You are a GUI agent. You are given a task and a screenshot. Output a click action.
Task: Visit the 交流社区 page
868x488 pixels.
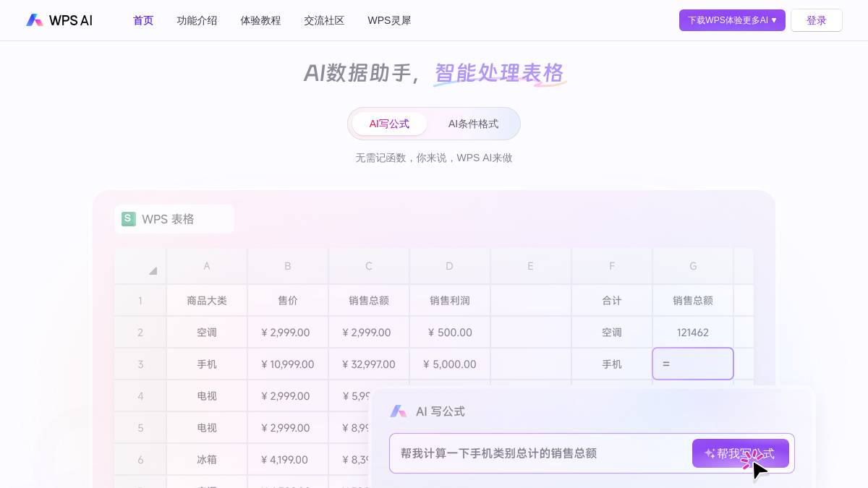click(x=323, y=20)
